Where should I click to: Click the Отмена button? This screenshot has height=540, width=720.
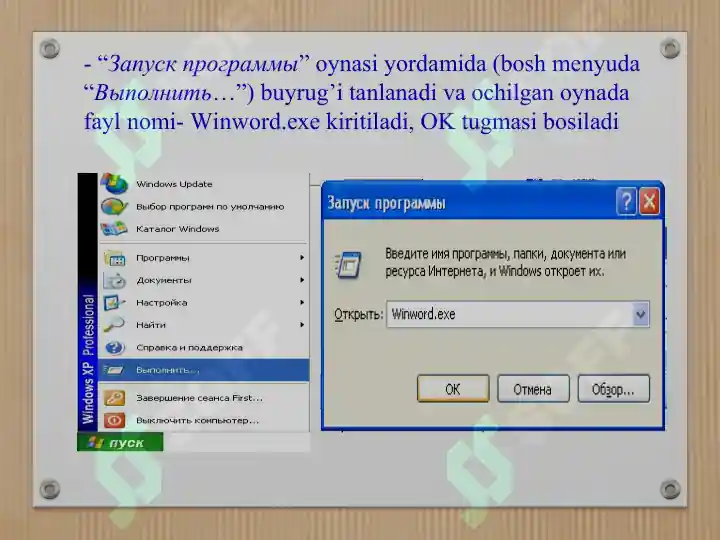533,389
